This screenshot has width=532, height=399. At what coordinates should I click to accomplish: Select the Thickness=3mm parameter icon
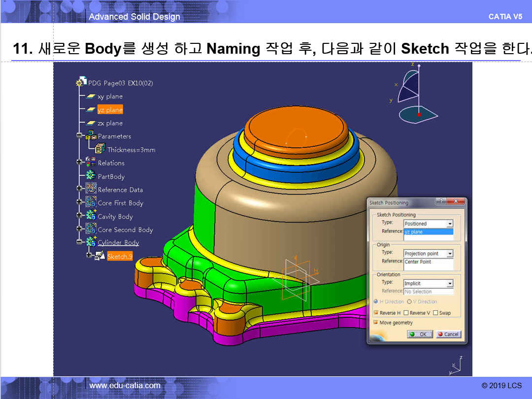[x=100, y=149]
